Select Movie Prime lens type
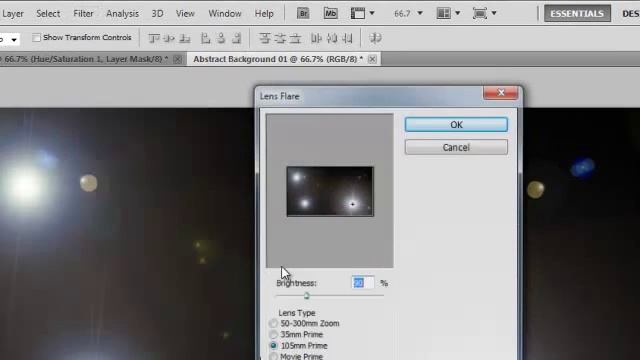This screenshot has height=360, width=640. pyautogui.click(x=273, y=356)
